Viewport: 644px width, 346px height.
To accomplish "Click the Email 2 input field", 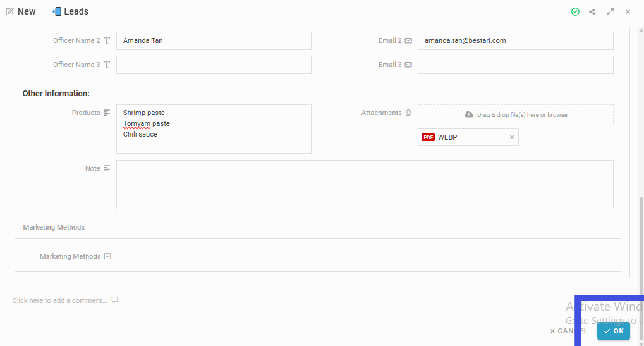I will tap(516, 40).
